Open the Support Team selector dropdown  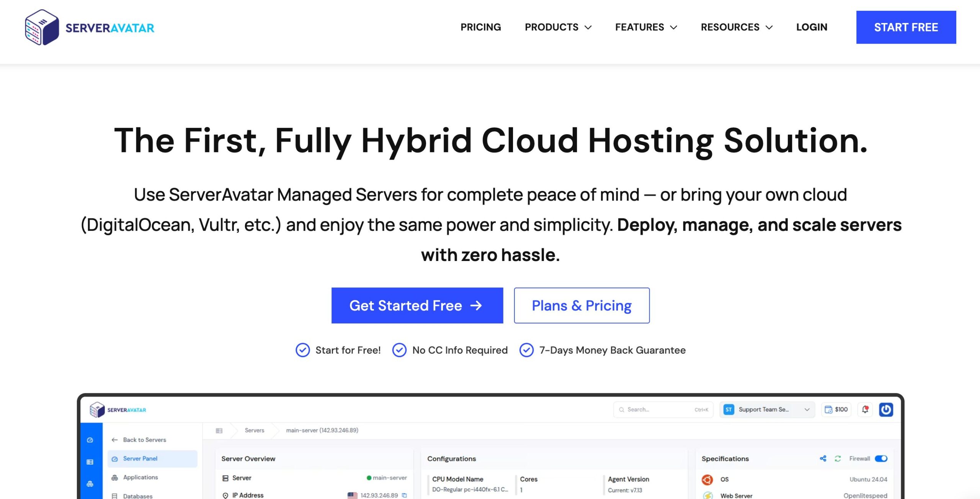767,409
